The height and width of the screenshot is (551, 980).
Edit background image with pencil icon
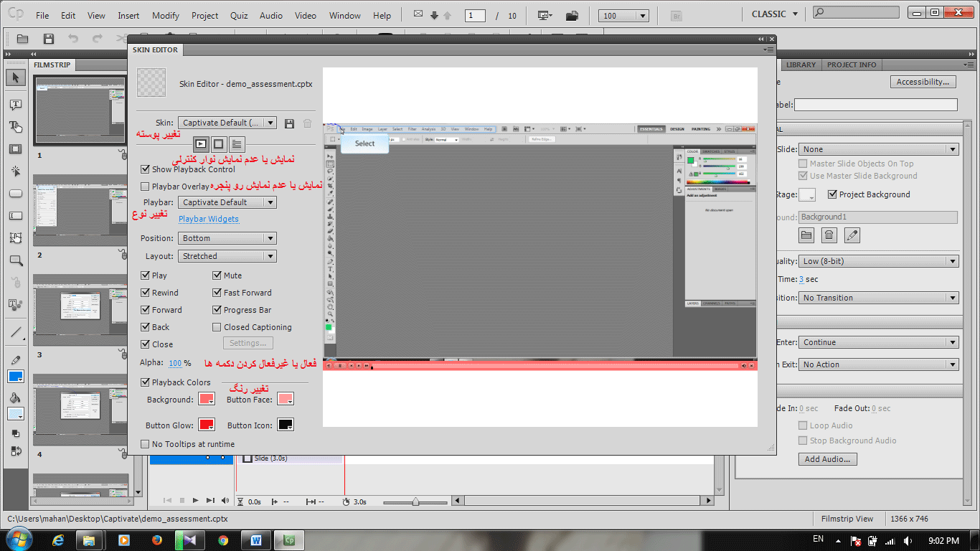[852, 235]
